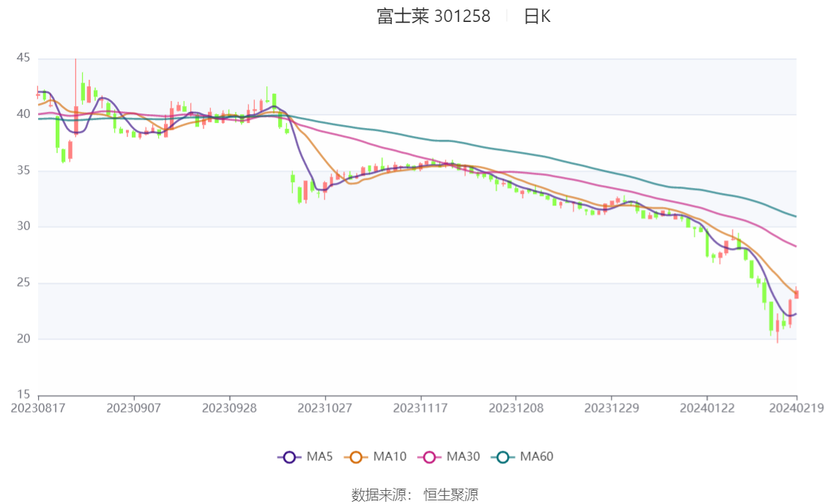
Task: Toggle the MA5 legend item
Action: [305, 457]
